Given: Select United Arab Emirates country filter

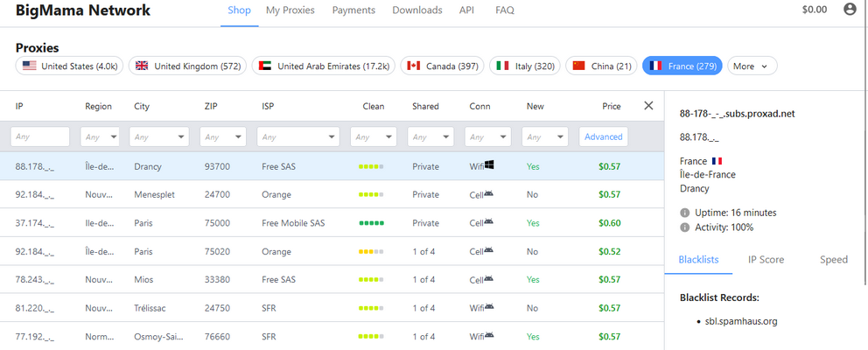Looking at the screenshot, I should point(323,66).
